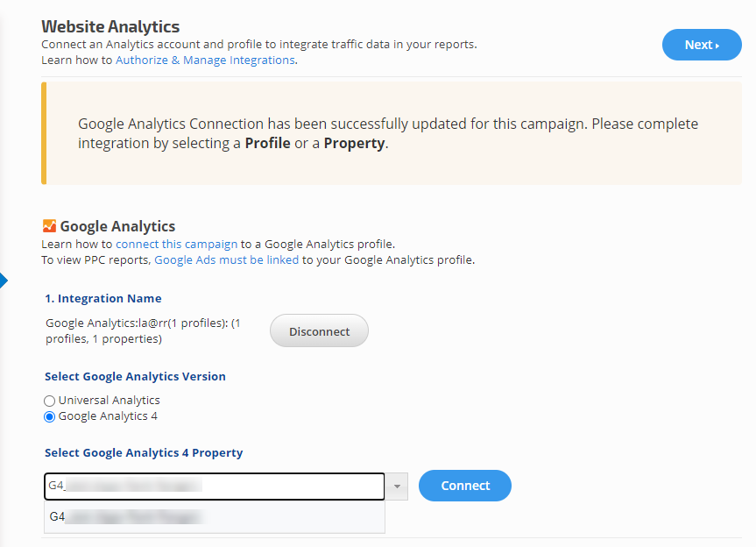Open Authorize & Manage Integrations link
This screenshot has width=756, height=547.
pos(205,60)
